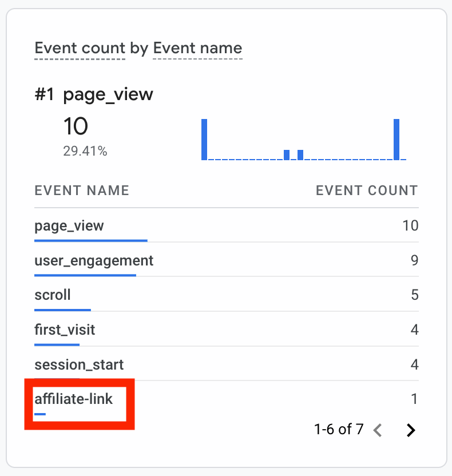
Task: Open the Event name dimension selector
Action: (x=197, y=49)
